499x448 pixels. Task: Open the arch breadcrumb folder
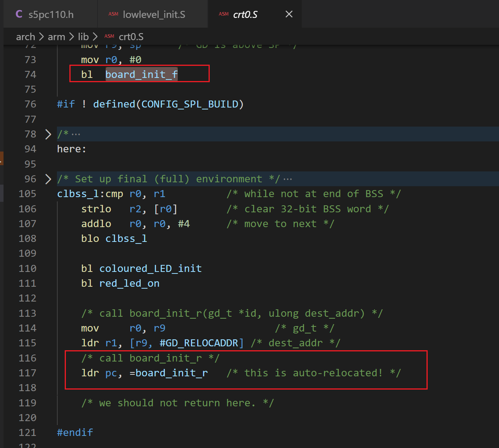point(26,37)
